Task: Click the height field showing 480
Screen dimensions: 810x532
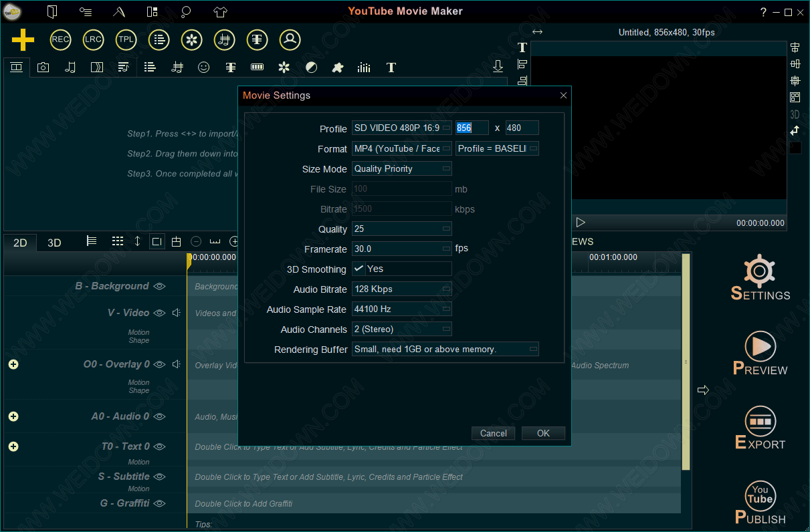Action: coord(522,128)
